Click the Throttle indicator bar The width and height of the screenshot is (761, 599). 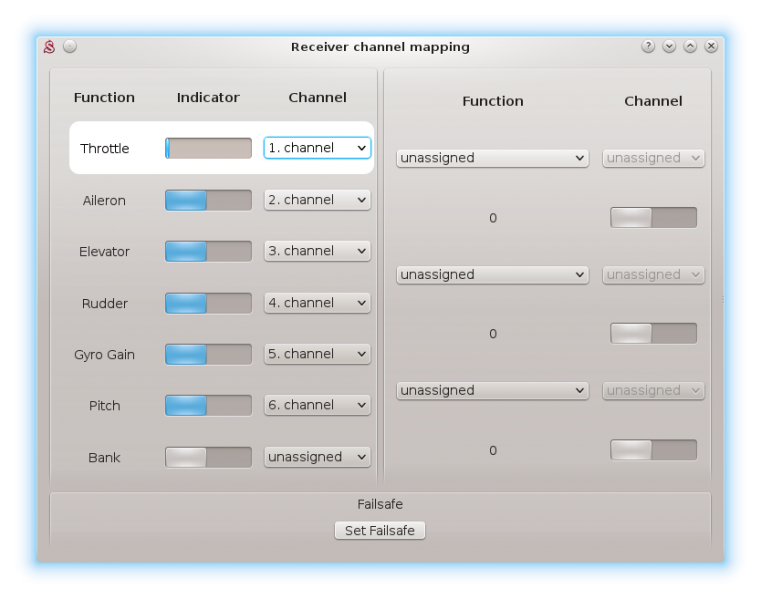pos(208,148)
